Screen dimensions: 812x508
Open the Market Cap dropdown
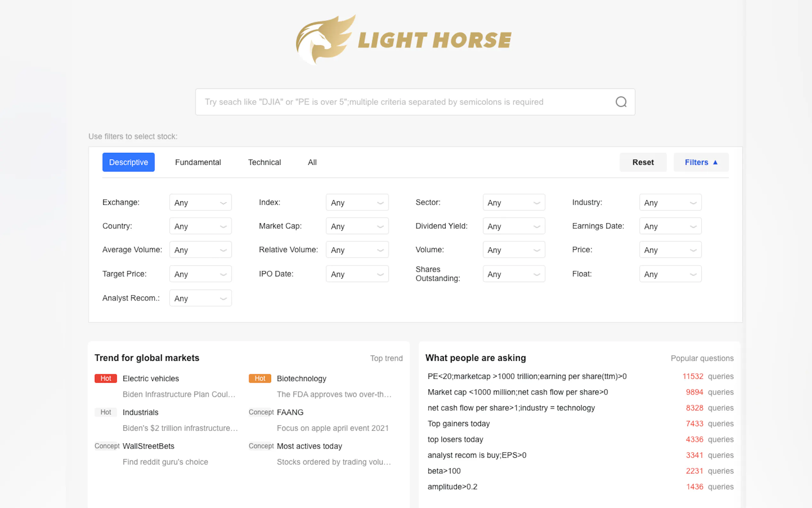(x=357, y=226)
